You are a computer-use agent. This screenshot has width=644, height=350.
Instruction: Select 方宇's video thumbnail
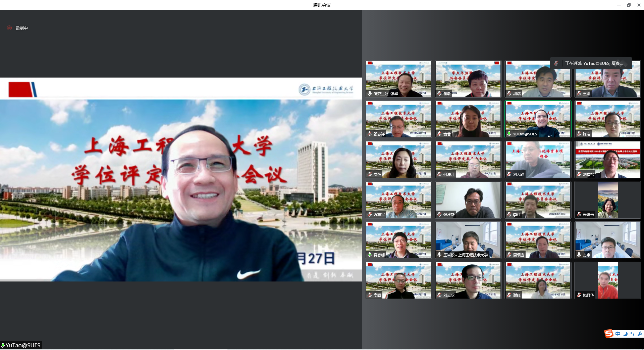pos(607,240)
